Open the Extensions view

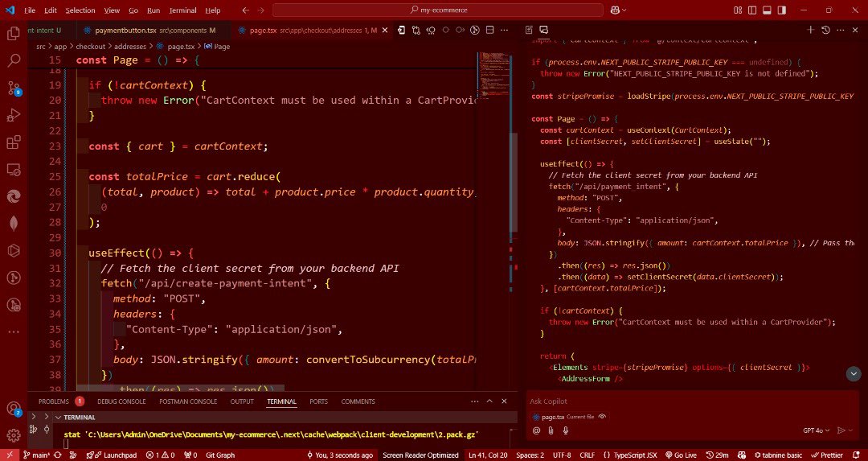tap(14, 142)
